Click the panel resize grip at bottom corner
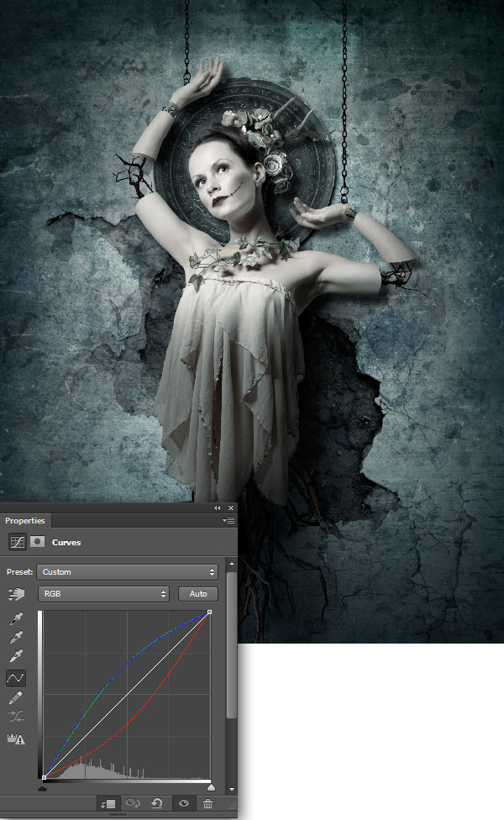This screenshot has width=504, height=820. click(x=234, y=806)
